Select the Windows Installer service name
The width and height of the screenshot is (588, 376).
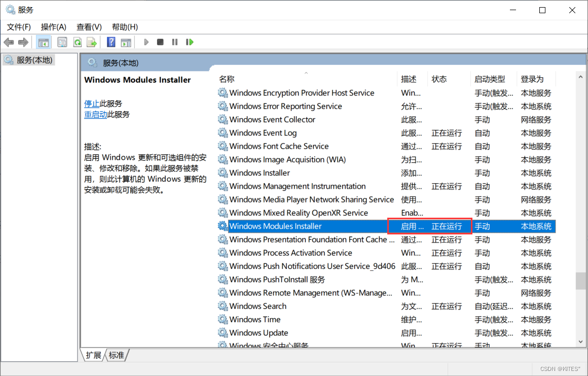click(x=260, y=173)
